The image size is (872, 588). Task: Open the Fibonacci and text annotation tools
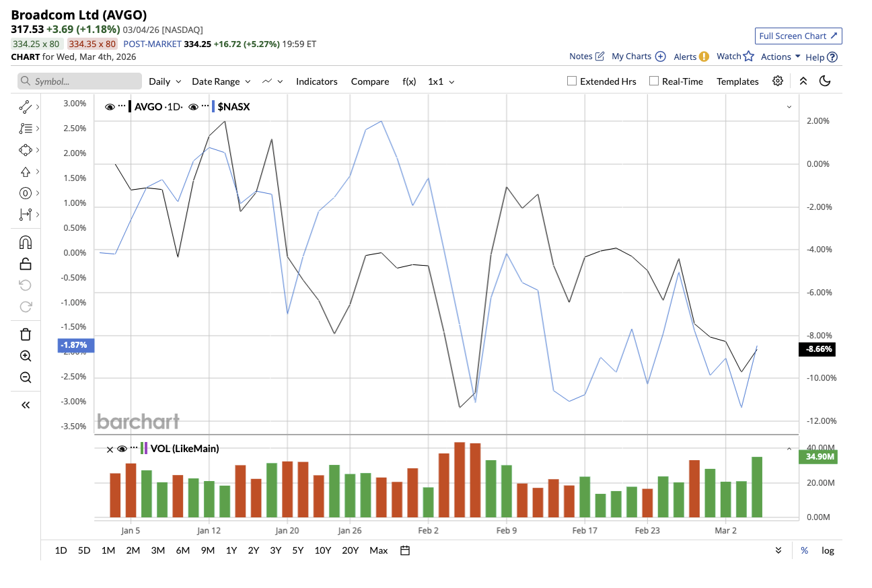click(26, 128)
